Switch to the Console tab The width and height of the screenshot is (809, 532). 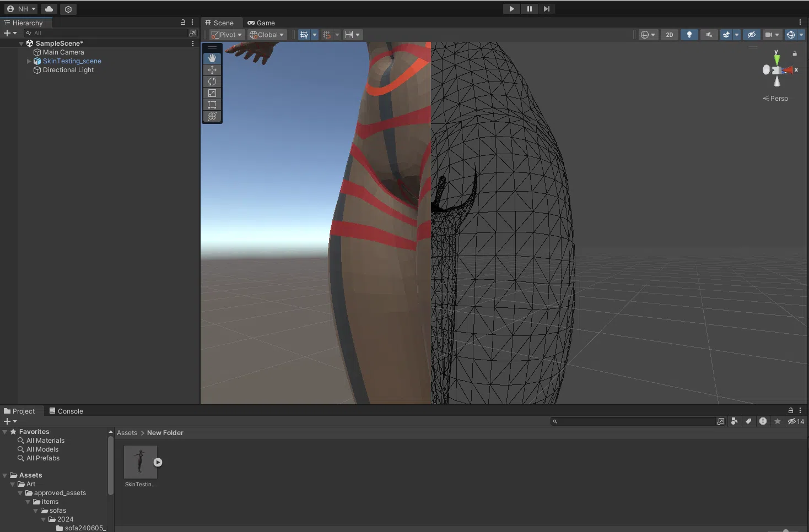point(66,411)
